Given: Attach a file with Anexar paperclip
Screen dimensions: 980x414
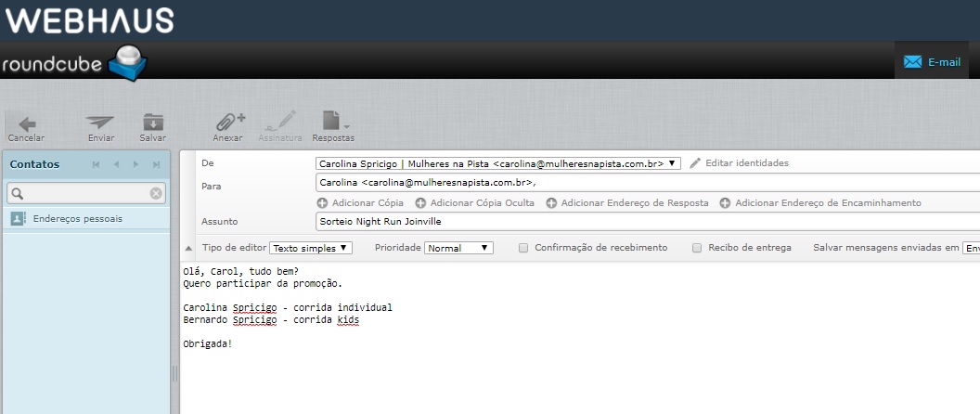Looking at the screenshot, I should pyautogui.click(x=228, y=124).
